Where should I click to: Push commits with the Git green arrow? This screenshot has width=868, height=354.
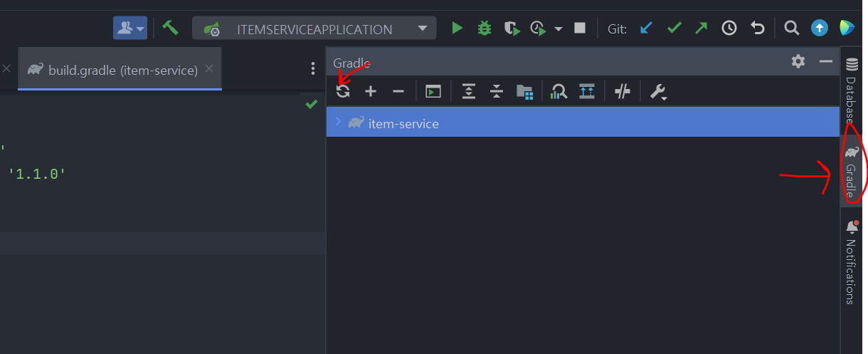click(702, 28)
